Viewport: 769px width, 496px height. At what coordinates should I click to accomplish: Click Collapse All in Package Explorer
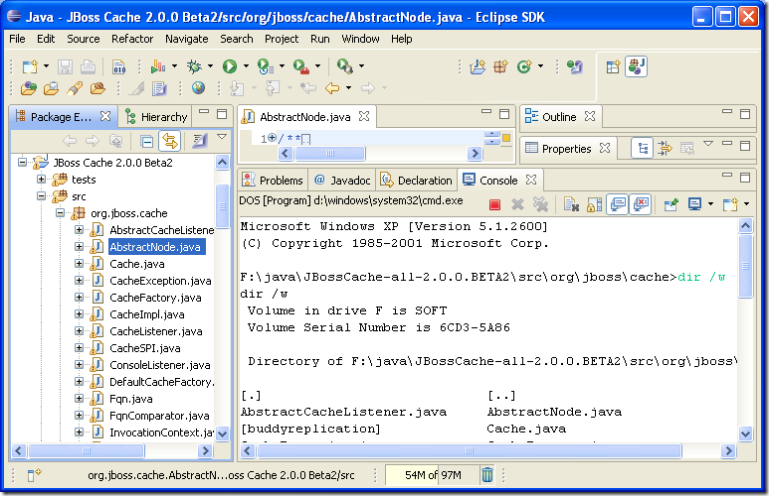tap(147, 142)
